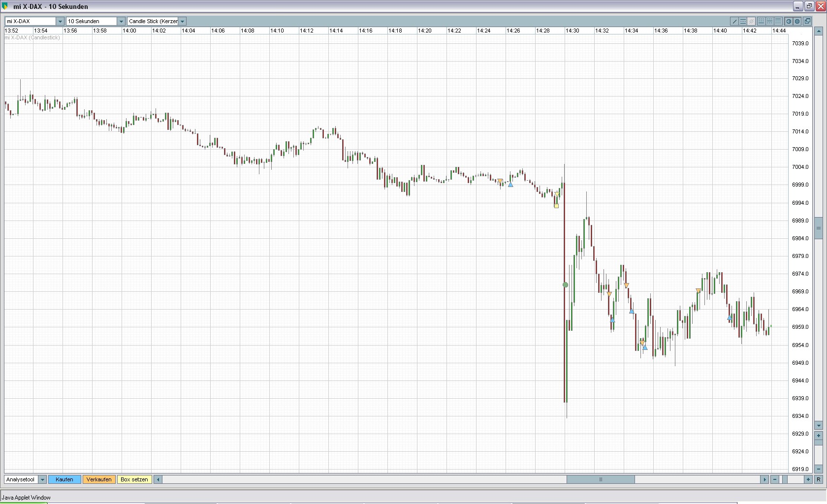Click the vertical zoom plus button

coord(819,436)
